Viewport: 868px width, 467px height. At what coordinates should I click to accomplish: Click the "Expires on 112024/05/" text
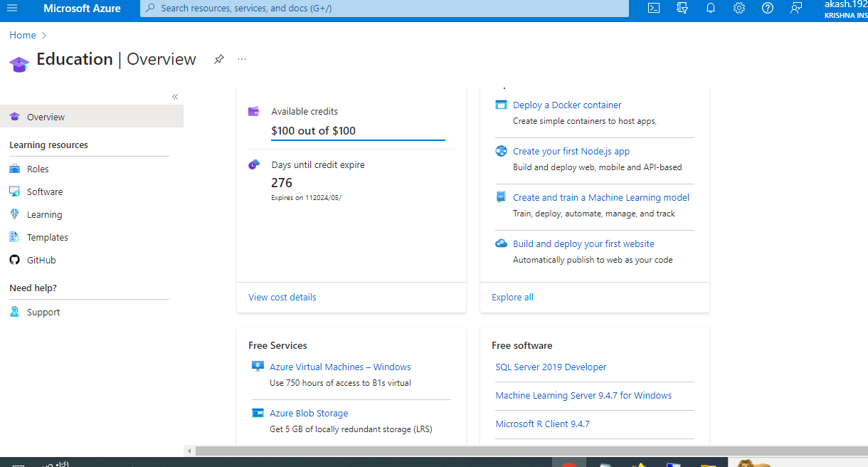point(306,198)
